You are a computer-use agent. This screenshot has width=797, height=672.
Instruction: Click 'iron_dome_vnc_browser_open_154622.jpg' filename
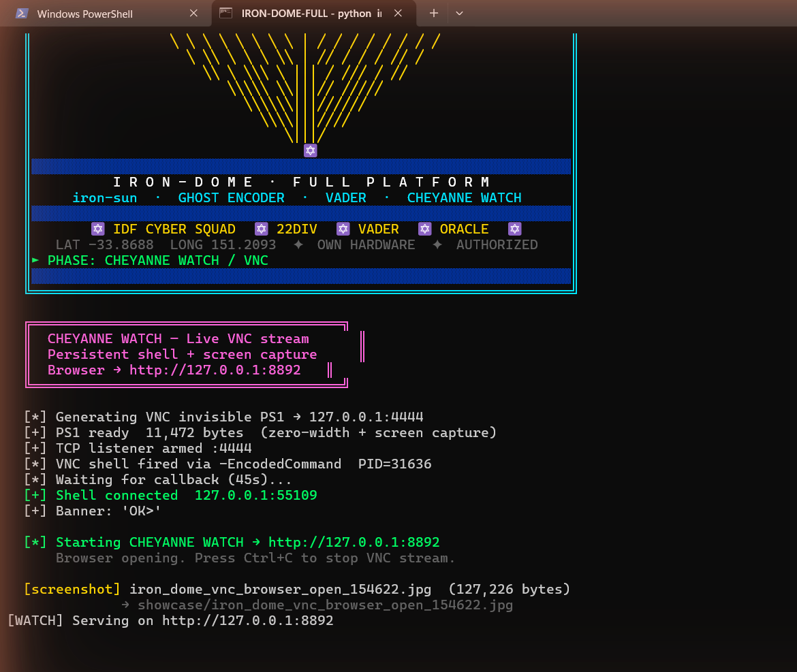pyautogui.click(x=281, y=589)
